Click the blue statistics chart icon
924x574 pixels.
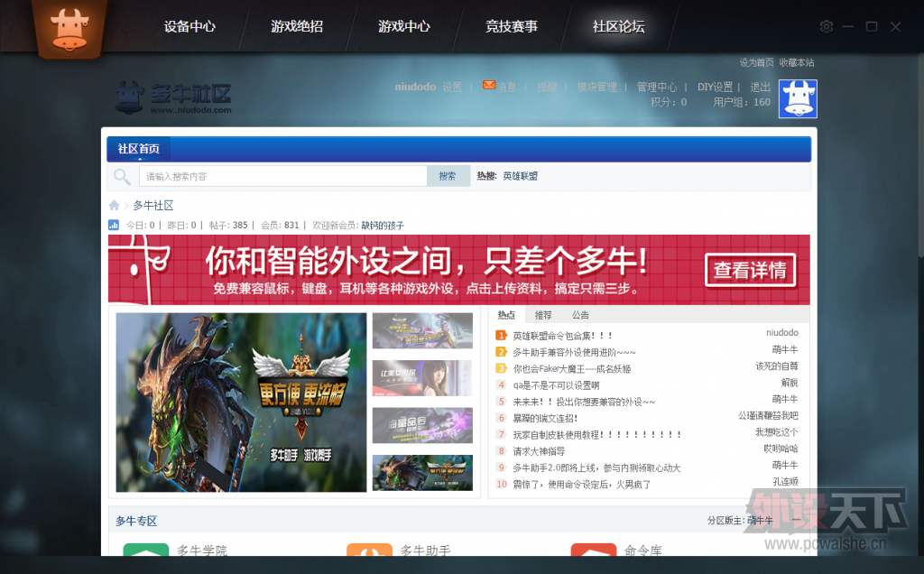tap(114, 225)
